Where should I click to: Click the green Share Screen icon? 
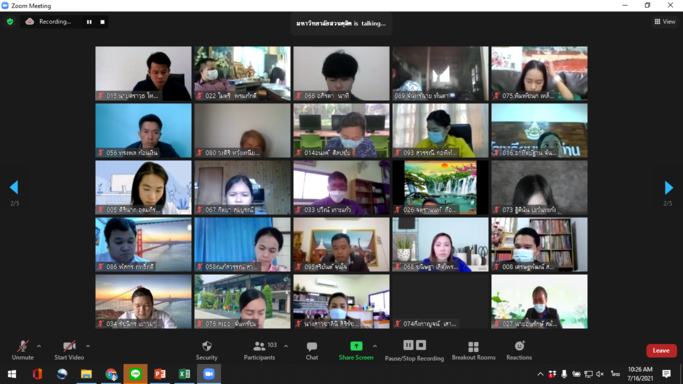(x=356, y=346)
